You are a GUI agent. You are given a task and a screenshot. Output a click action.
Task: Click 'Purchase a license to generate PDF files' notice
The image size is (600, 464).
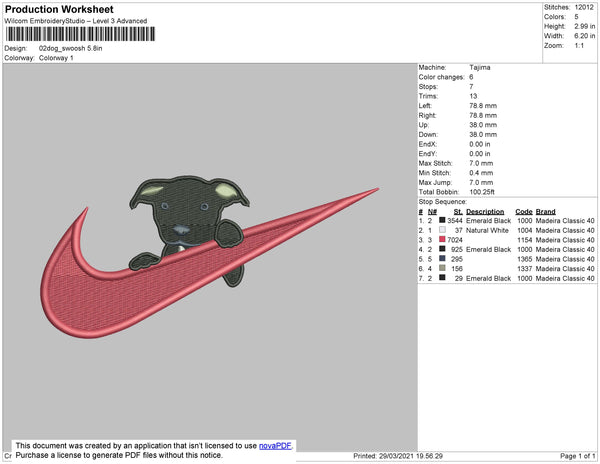point(119,455)
